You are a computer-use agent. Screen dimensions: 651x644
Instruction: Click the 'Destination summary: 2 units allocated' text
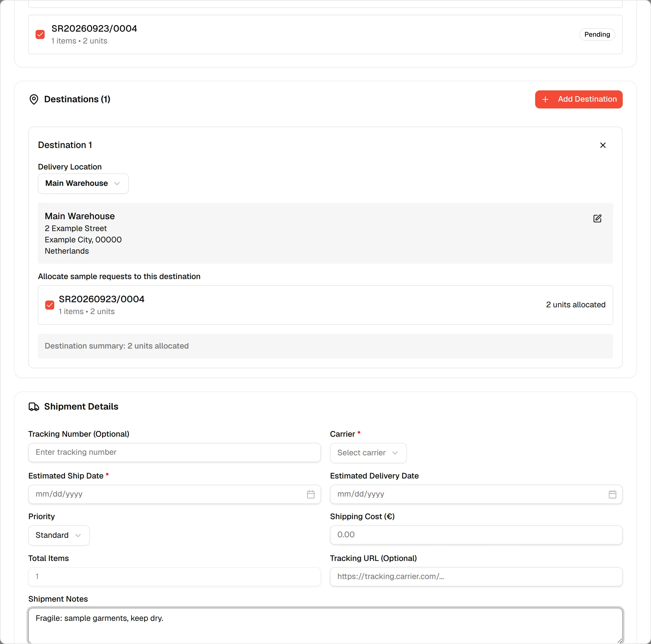tap(117, 346)
